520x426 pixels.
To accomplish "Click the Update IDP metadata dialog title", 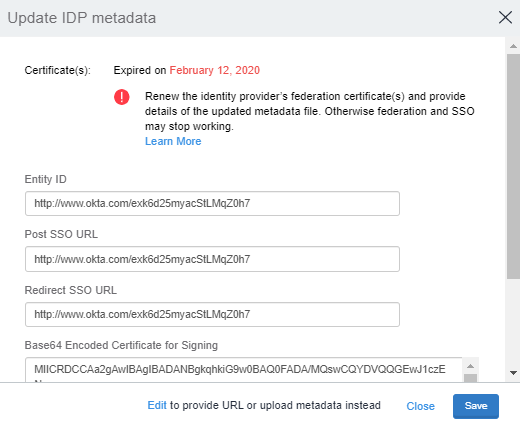I will (x=82, y=18).
